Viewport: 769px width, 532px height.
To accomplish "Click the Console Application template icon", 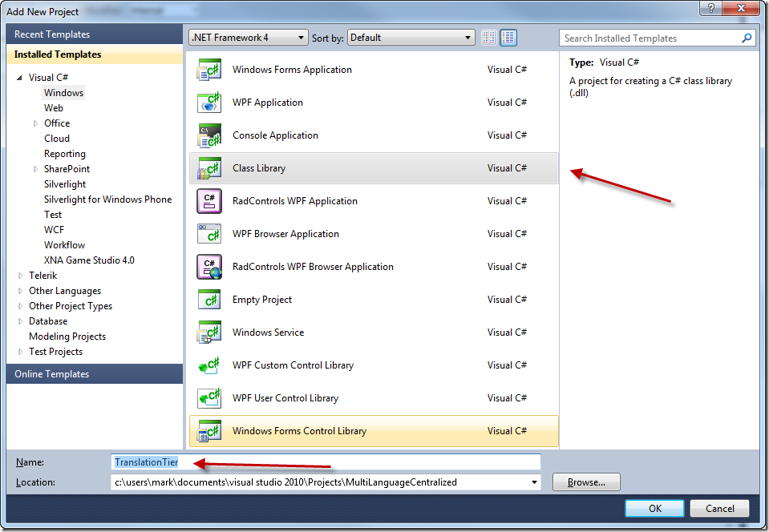I will coord(209,135).
